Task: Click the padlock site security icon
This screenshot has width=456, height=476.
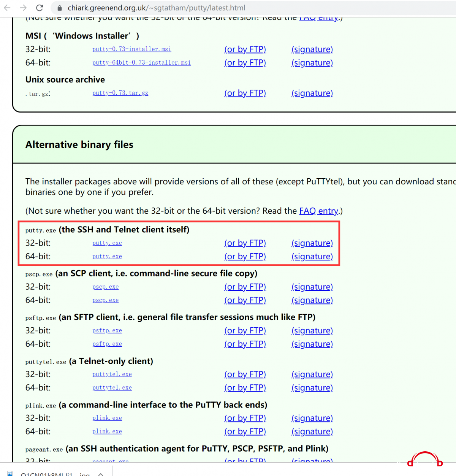Action: pyautogui.click(x=60, y=8)
